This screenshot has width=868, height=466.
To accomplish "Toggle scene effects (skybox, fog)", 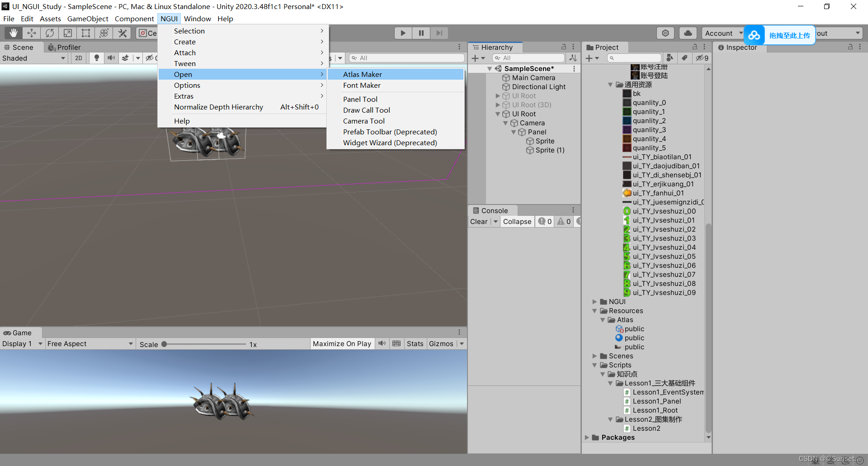I will [x=125, y=58].
